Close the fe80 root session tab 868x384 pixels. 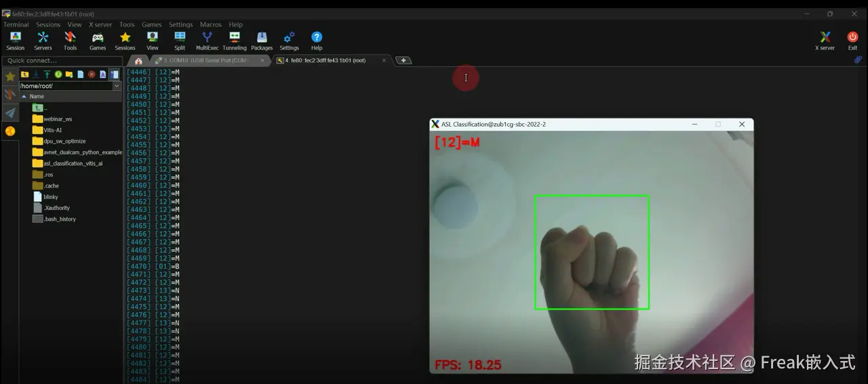pos(384,60)
